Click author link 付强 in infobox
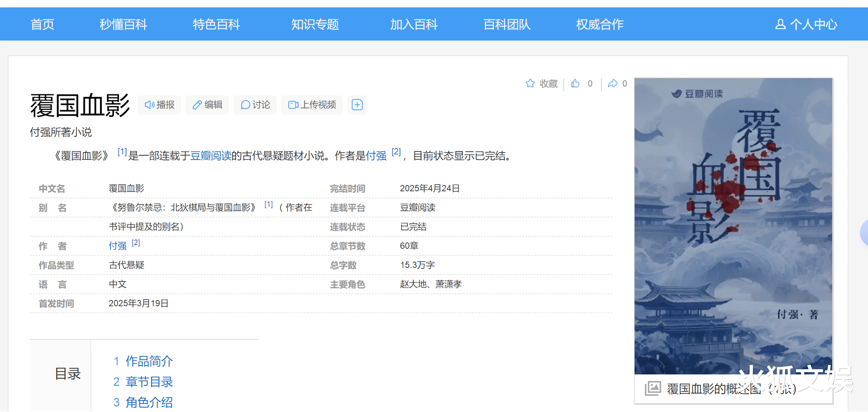 pyautogui.click(x=117, y=246)
